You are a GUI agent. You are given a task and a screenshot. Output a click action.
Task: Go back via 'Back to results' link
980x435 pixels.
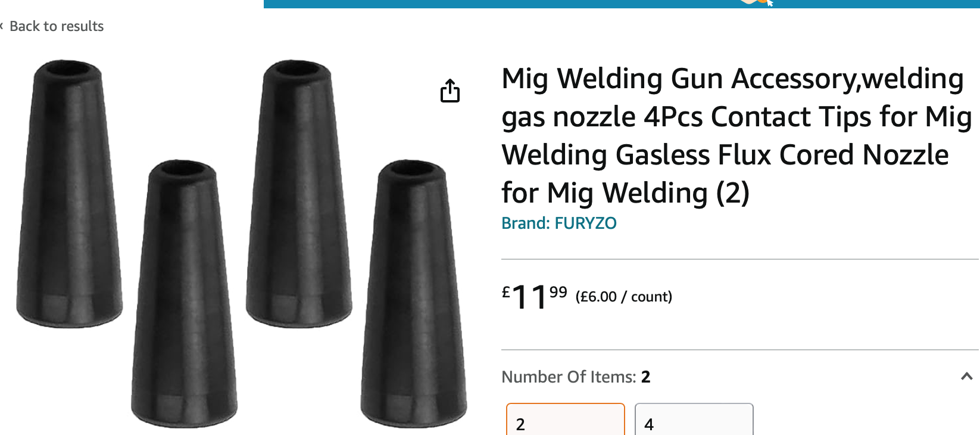click(57, 26)
